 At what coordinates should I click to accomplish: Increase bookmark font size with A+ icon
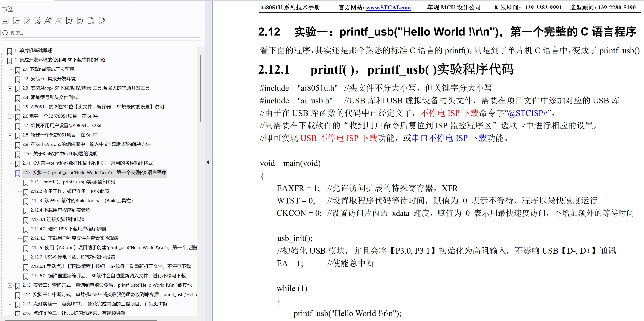(48, 21)
